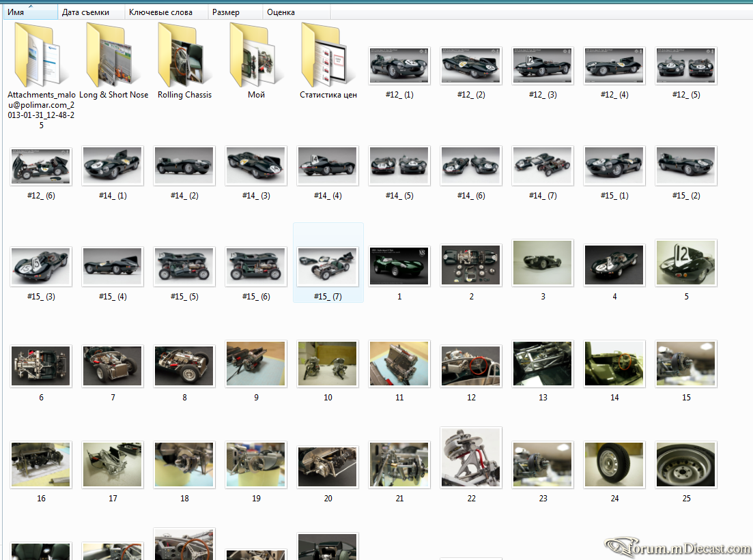Open the Attachments_malou@polimar.com folder
Viewport: 753px width, 560px height.
[x=41, y=56]
